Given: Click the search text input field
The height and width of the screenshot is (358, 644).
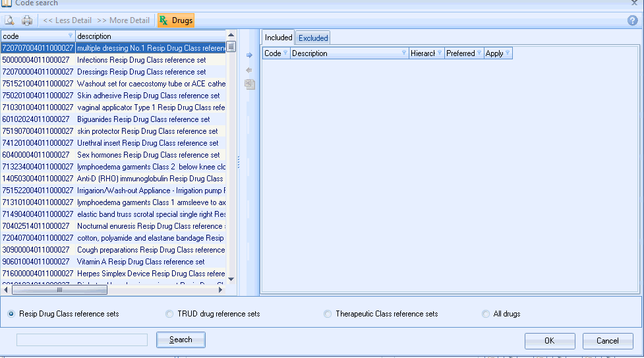Looking at the screenshot, I should pos(82,340).
